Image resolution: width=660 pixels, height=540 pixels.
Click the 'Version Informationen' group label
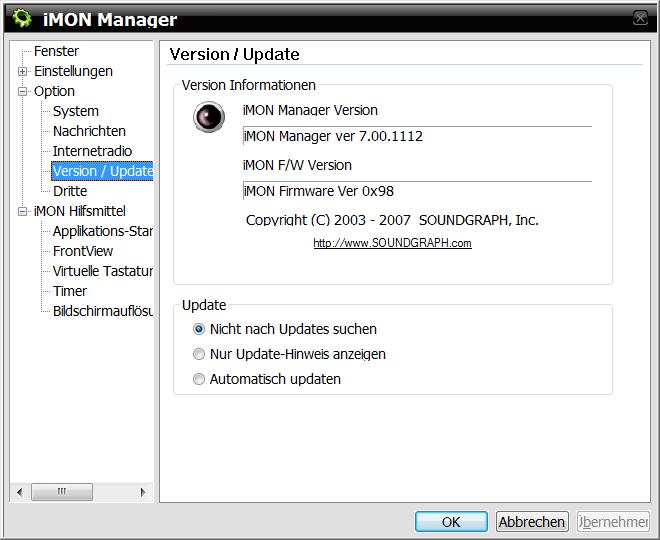tap(248, 85)
